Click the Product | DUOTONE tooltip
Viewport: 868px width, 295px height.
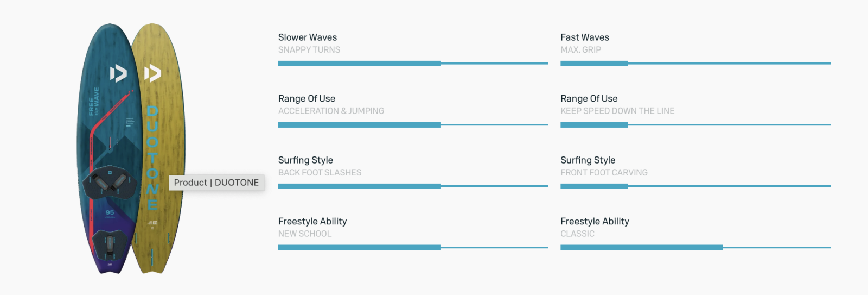pyautogui.click(x=216, y=183)
